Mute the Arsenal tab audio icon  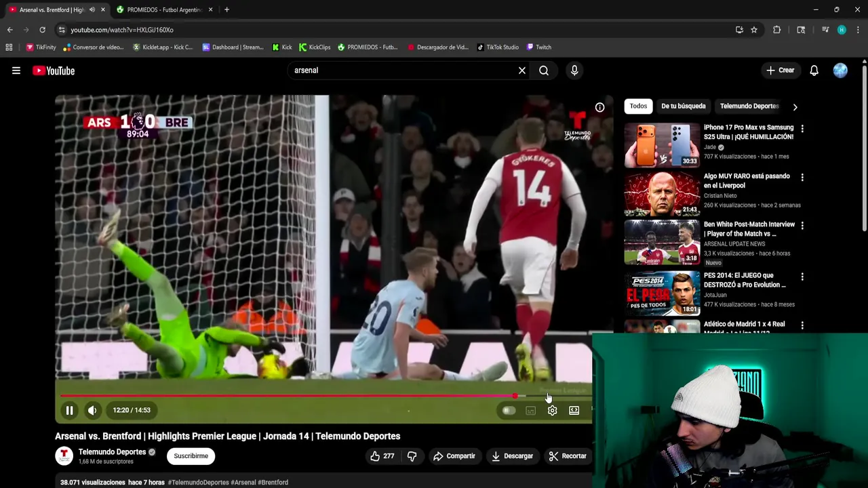[x=92, y=9]
